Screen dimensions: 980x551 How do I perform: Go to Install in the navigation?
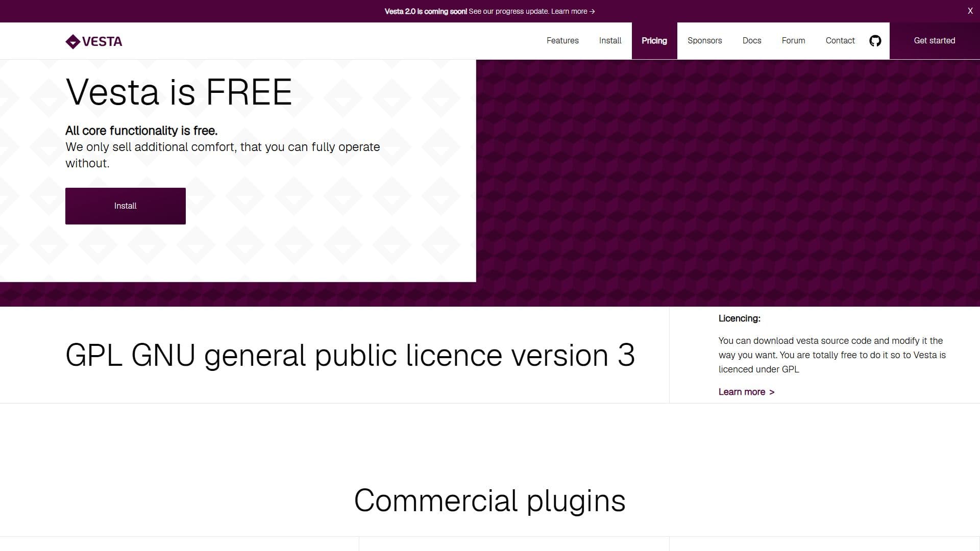[610, 41]
